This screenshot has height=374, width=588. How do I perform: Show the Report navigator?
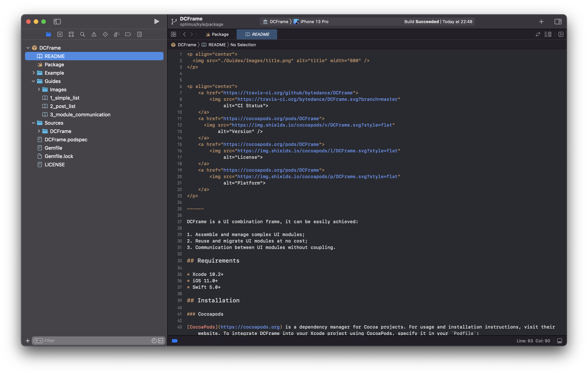(139, 34)
